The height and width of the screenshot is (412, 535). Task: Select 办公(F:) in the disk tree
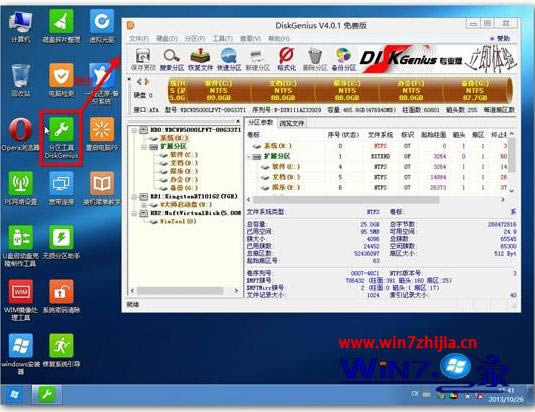pyautogui.click(x=184, y=180)
